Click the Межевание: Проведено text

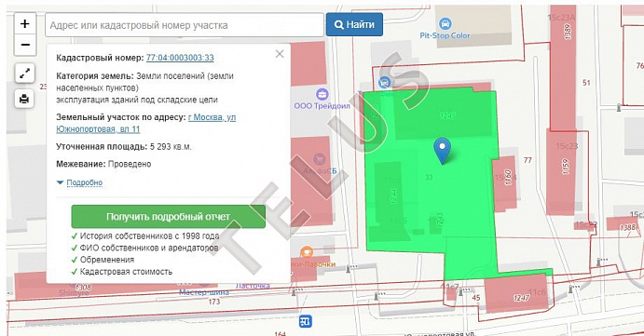(x=103, y=164)
